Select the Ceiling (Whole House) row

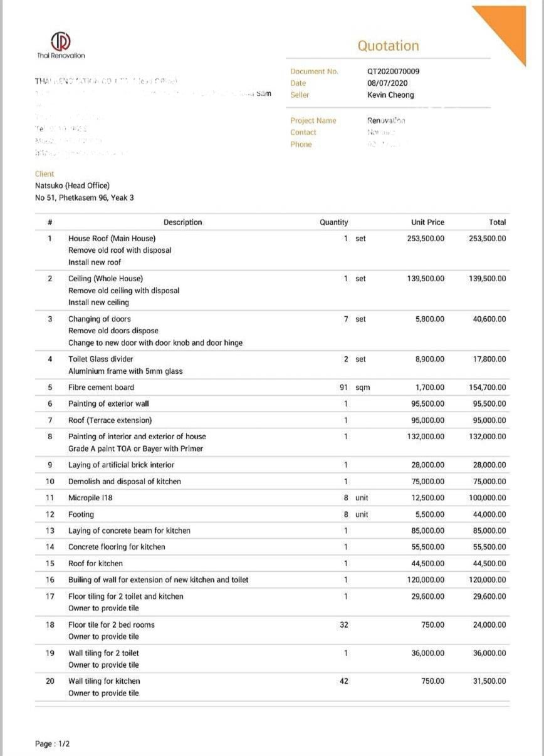point(105,279)
